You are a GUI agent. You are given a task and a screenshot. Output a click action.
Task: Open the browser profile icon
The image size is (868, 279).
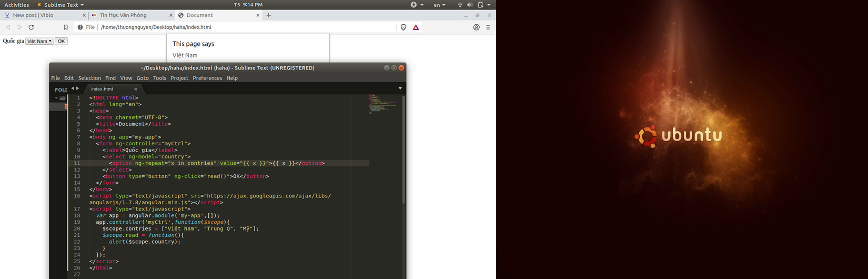477,27
